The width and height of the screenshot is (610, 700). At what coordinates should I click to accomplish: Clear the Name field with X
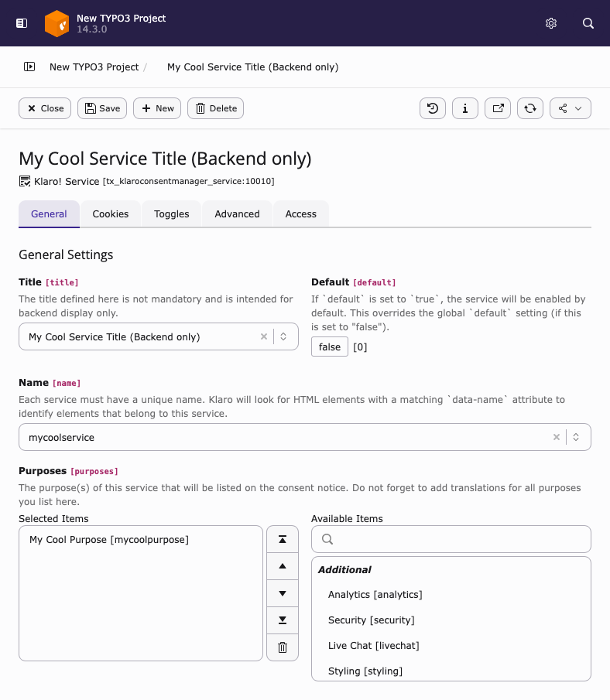[x=557, y=437]
